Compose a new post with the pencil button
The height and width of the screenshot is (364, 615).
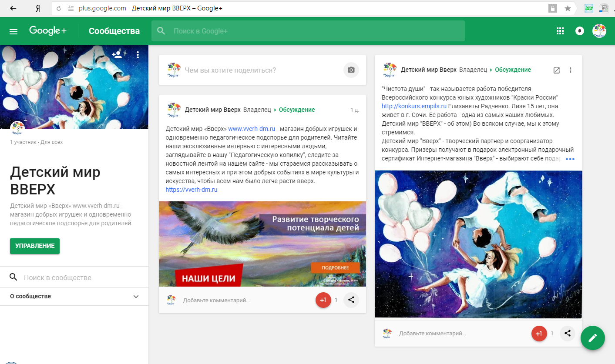(592, 337)
